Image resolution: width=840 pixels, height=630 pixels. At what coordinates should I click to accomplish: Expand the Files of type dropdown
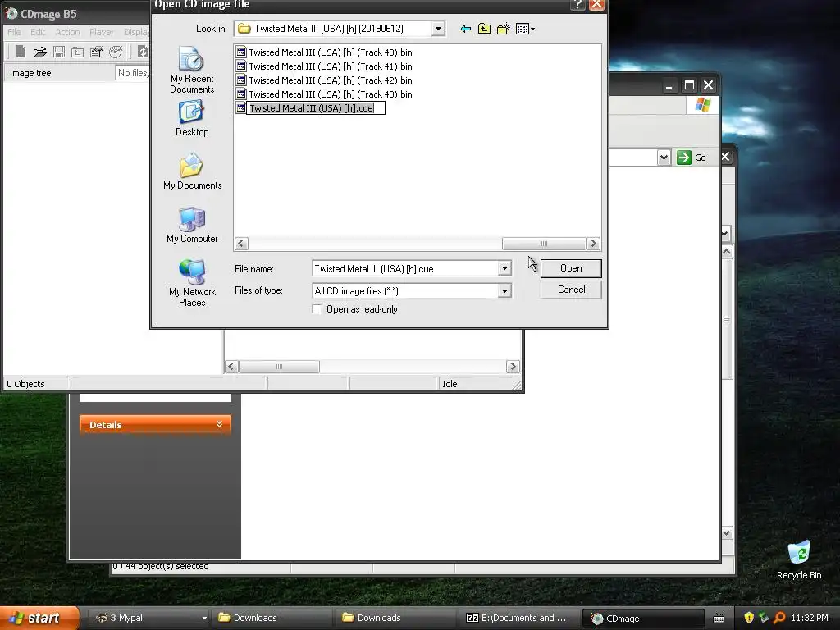504,291
